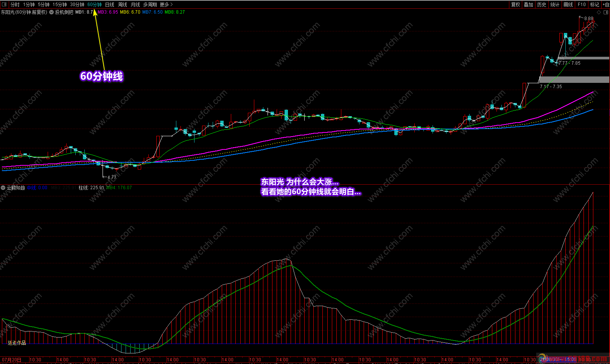This screenshot has height=364, width=610.
Task: Expand the 投机倒把 indicator dropdown arrow
Action: 51,12
